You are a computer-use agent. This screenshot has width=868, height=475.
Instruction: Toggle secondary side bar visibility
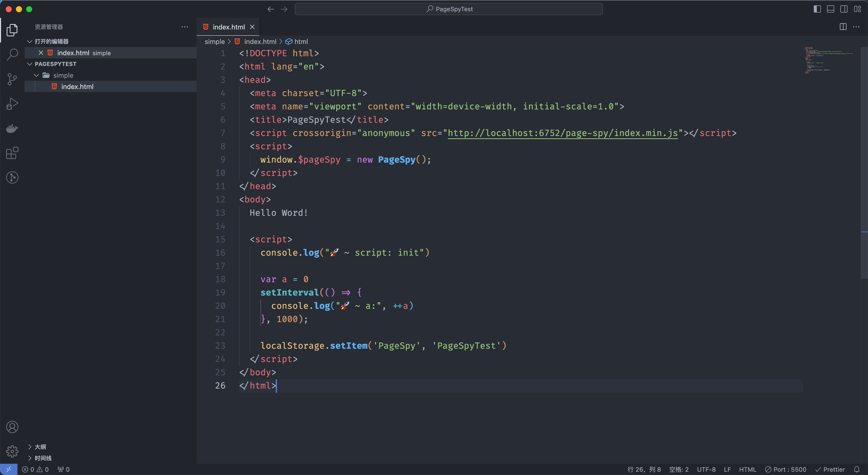(844, 9)
